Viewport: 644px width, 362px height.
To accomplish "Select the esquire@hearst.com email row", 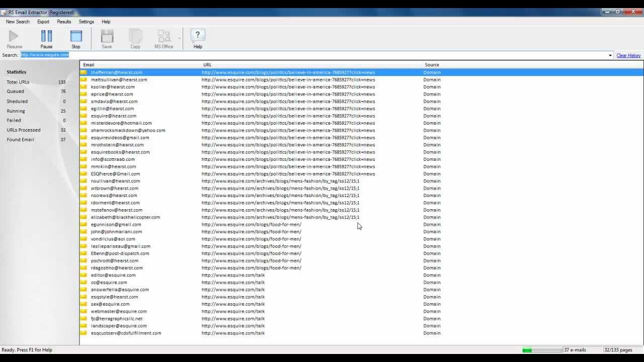I will point(361,116).
